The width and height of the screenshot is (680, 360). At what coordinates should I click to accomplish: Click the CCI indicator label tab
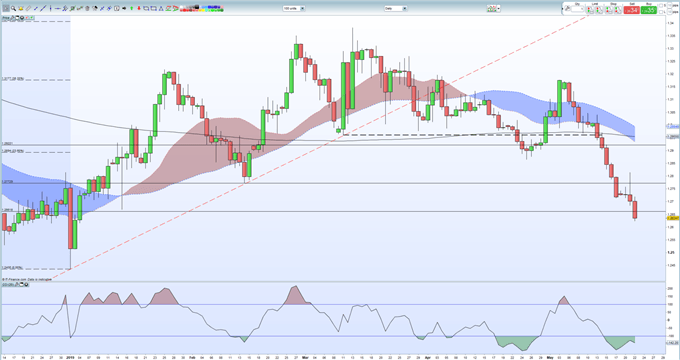point(8,285)
